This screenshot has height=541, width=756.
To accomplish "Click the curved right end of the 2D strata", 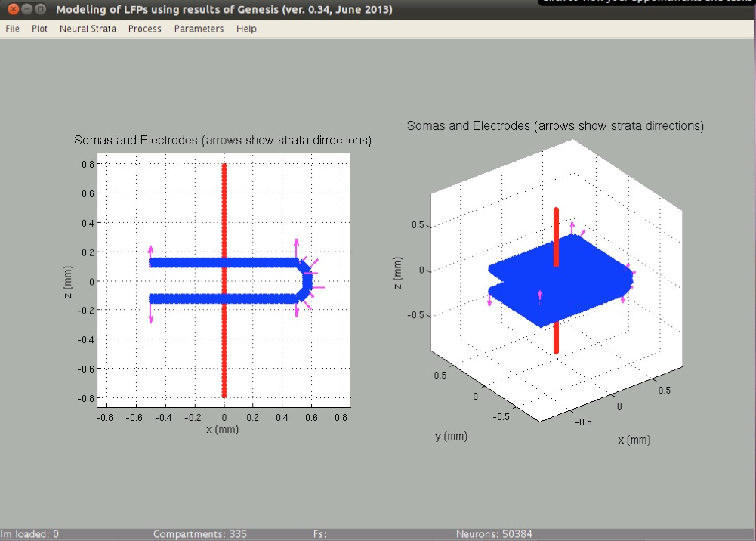I will coord(307,281).
